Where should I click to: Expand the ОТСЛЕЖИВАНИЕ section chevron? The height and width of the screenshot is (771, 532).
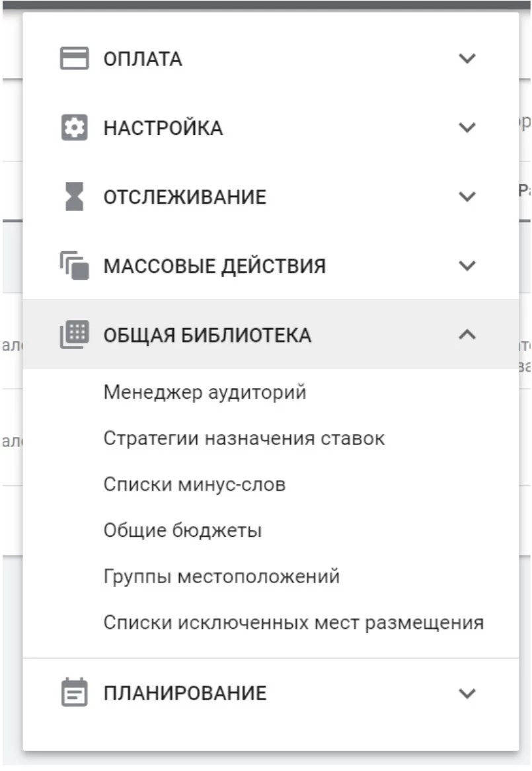(x=467, y=197)
